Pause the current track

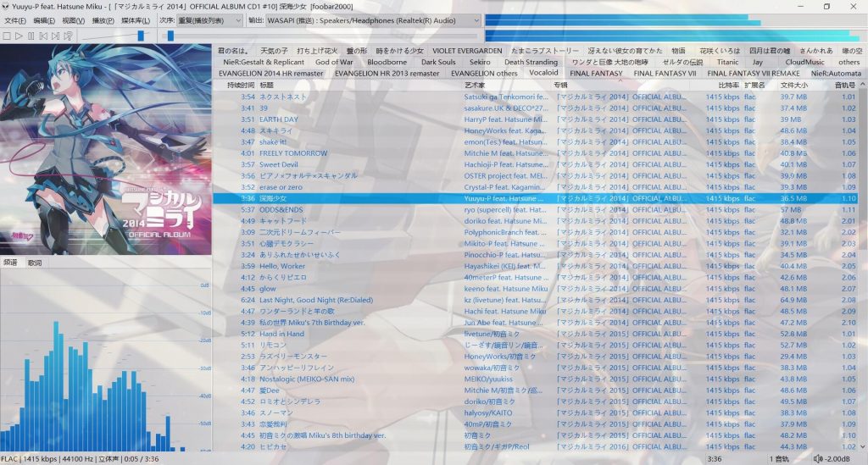[x=31, y=36]
